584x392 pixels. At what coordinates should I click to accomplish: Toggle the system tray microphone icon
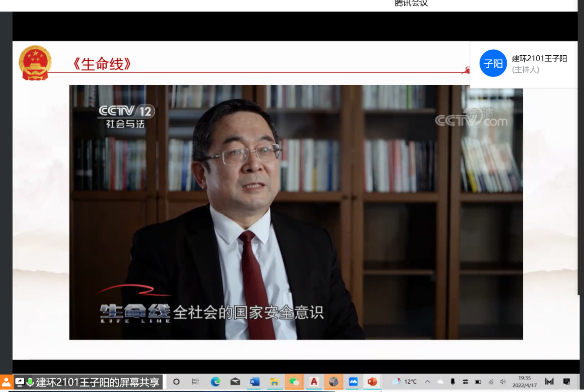tap(453, 381)
